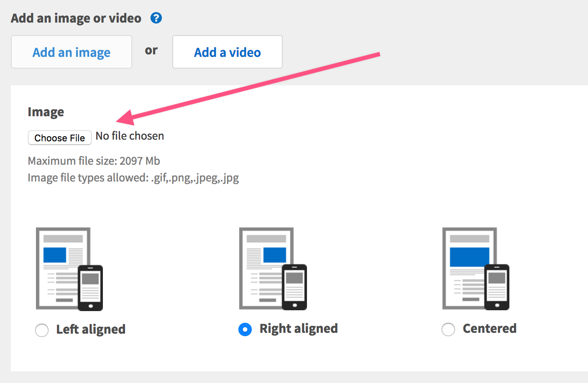Select the Left aligned radio button
This screenshot has height=383, width=588.
[x=42, y=330]
